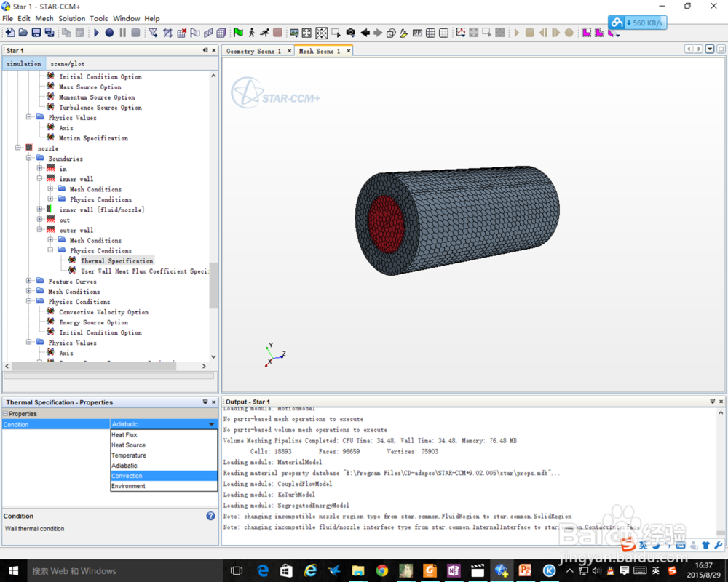Collapse the 'inner wall' boundary node
The height and width of the screenshot is (582, 728).
39,178
